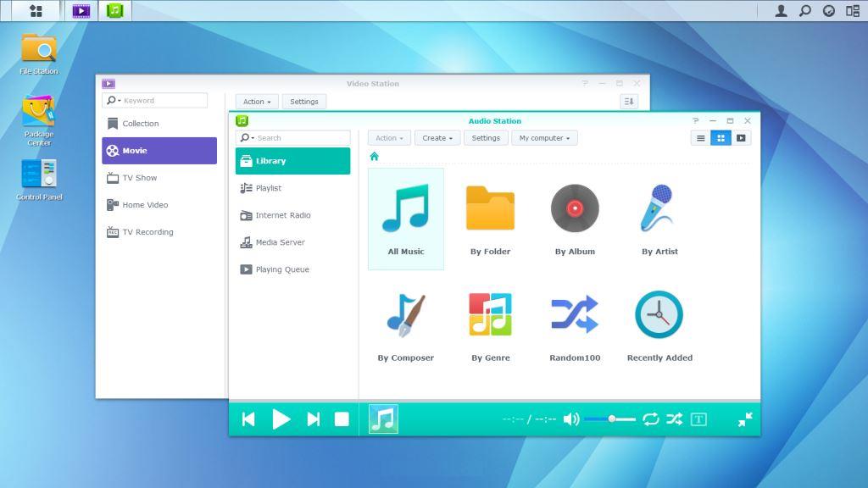Viewport: 868px width, 488px height.
Task: Click the Search field in Audio Station
Action: click(x=297, y=137)
